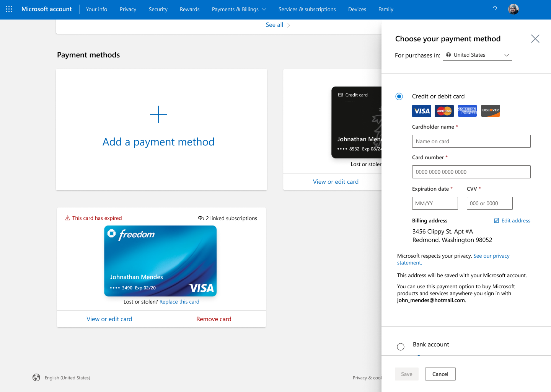
Task: Open the Microsoft app launcher grid
Action: point(9,9)
